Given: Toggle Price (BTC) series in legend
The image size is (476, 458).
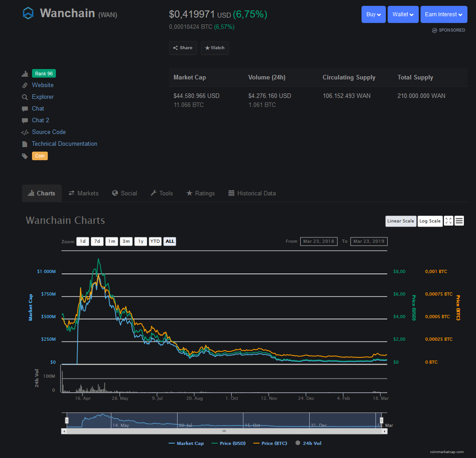Looking at the screenshot, I should coord(270,444).
